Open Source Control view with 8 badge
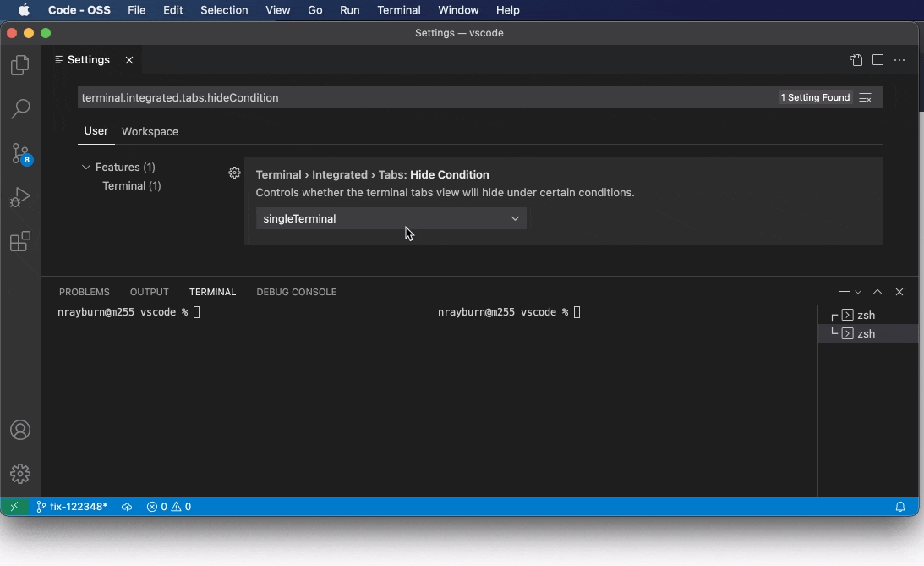The width and height of the screenshot is (924, 566). [21, 153]
